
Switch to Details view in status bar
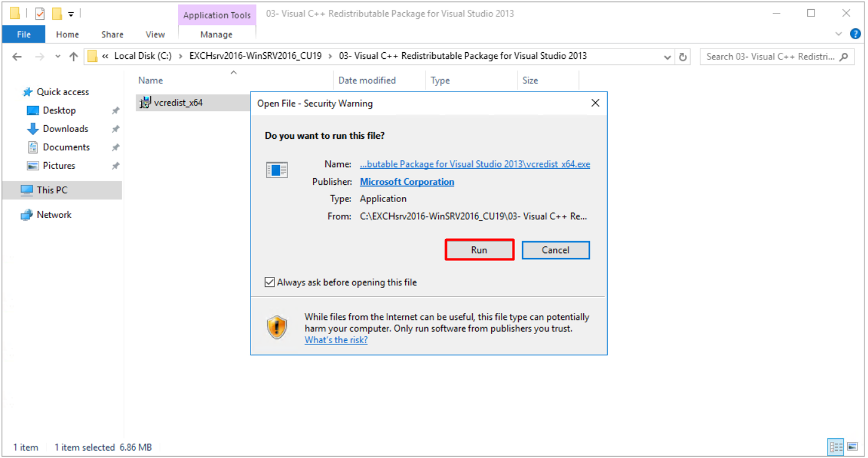835,446
